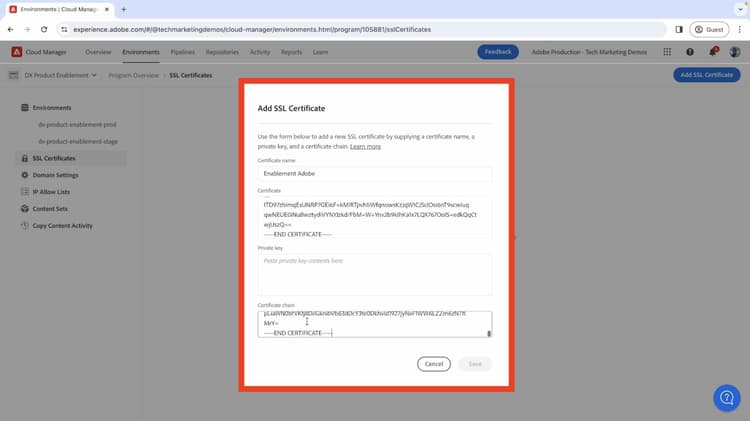This screenshot has width=750, height=421.
Task: Expand the tab search dropdown arrow
Action: 740,9
